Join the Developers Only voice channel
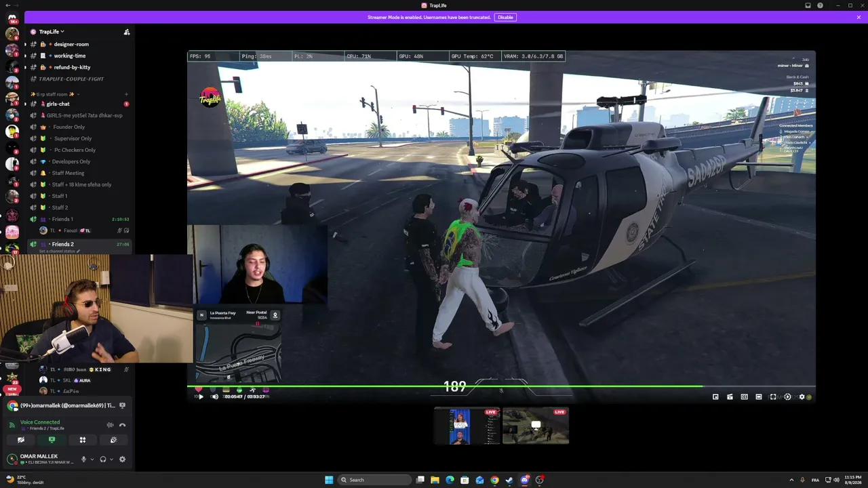Image resolution: width=868 pixels, height=488 pixels. click(79, 161)
